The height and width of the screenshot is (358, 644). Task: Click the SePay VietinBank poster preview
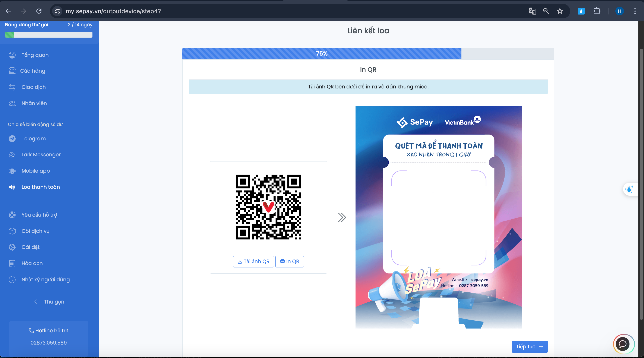pos(439,217)
